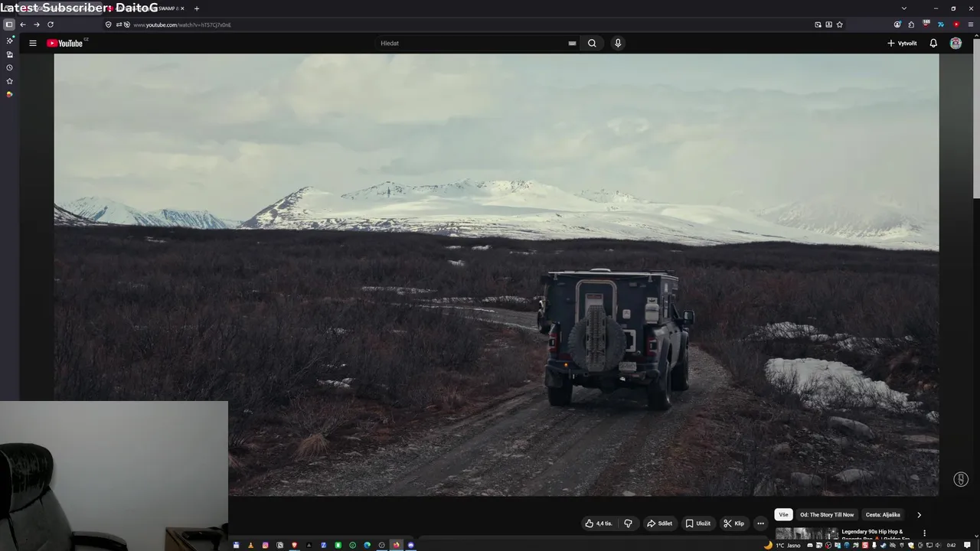Click the floating circular overlay button on the video
This screenshot has width=980, height=551.
click(961, 479)
